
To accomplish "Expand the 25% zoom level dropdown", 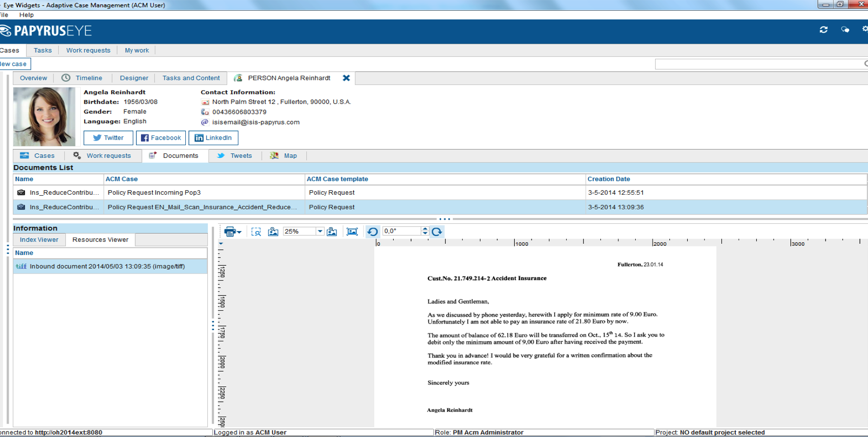I will click(320, 232).
